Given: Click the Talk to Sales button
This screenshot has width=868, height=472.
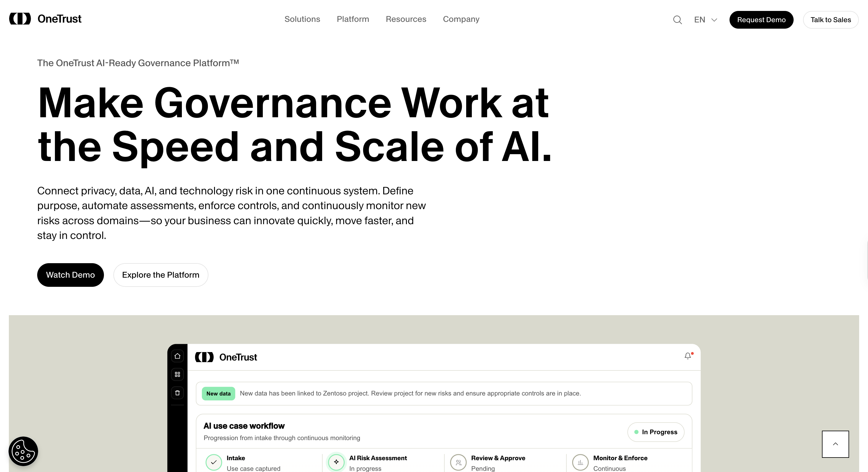Looking at the screenshot, I should coord(831,20).
